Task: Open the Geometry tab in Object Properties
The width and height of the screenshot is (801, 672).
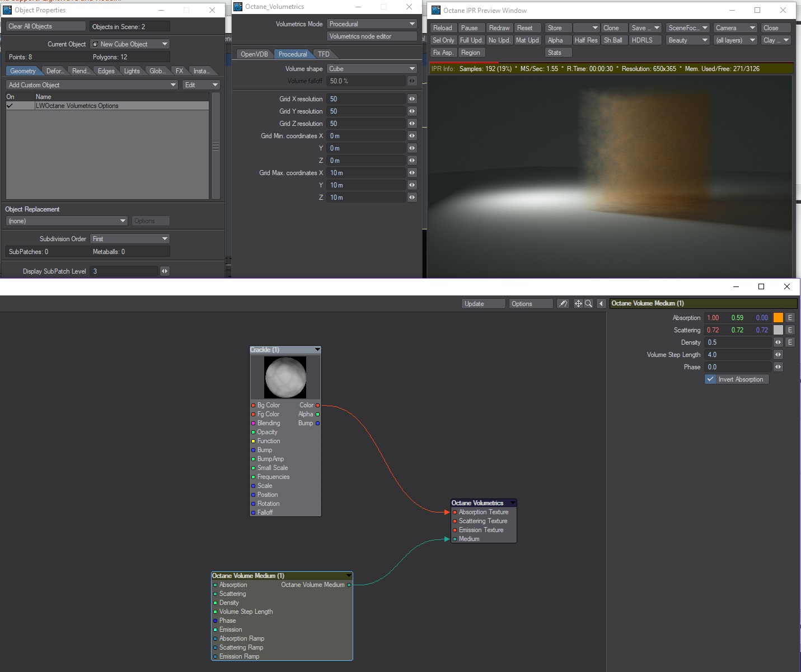Action: tap(23, 71)
